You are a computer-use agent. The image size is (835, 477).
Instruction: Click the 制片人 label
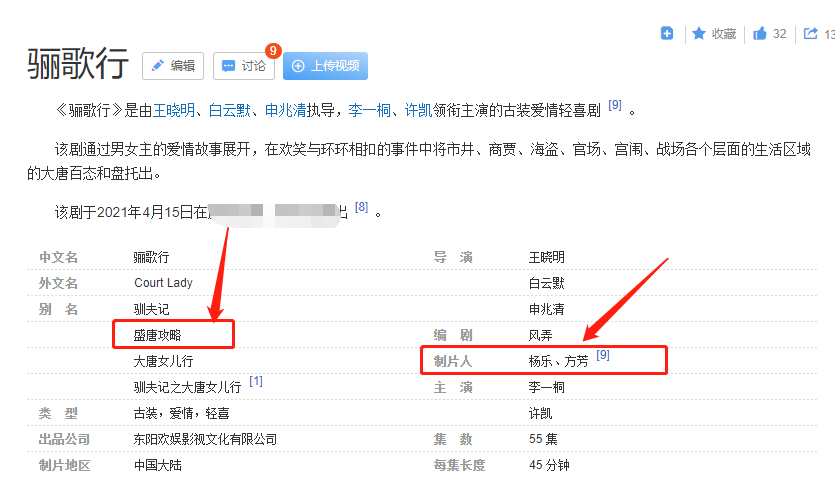click(x=453, y=361)
